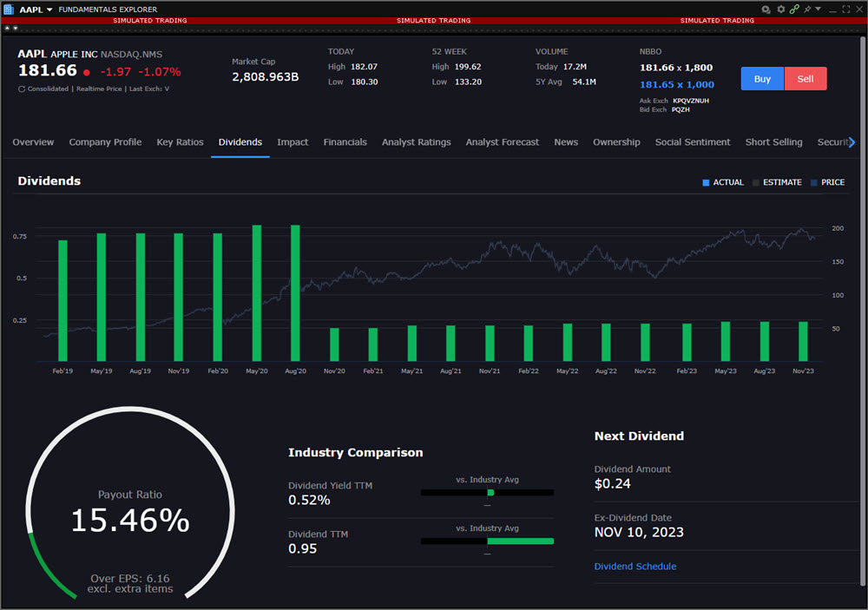Click the Dividend TTM industry comparison bar
The width and height of the screenshot is (868, 610).
coord(487,541)
